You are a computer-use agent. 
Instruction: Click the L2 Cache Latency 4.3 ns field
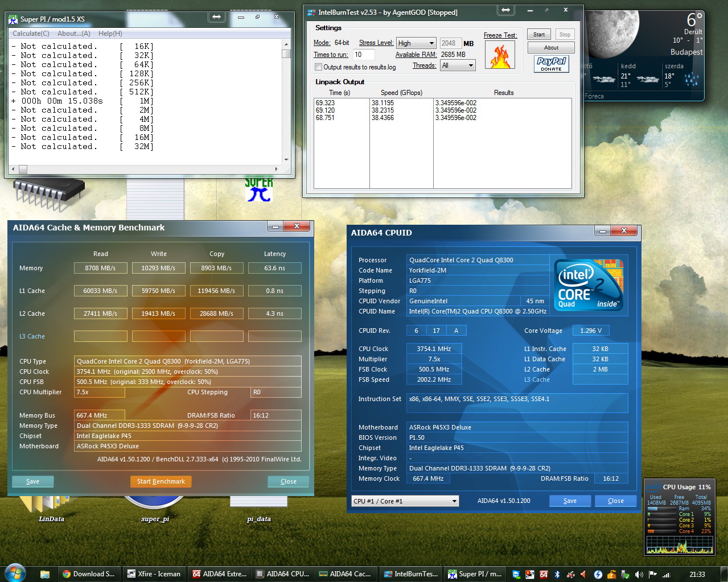pyautogui.click(x=275, y=313)
